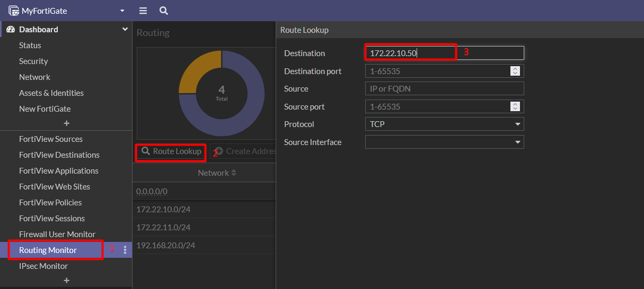Click the Network column sort arrows
Viewport: 644px width, 289px height.
pos(234,173)
